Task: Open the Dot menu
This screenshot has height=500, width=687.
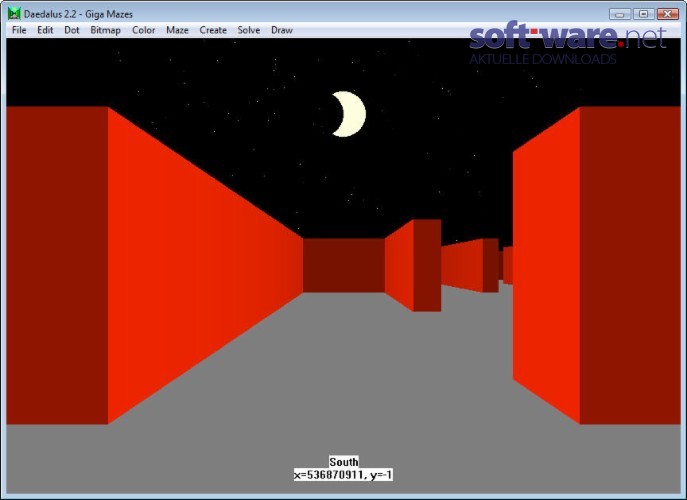Action: pyautogui.click(x=71, y=30)
